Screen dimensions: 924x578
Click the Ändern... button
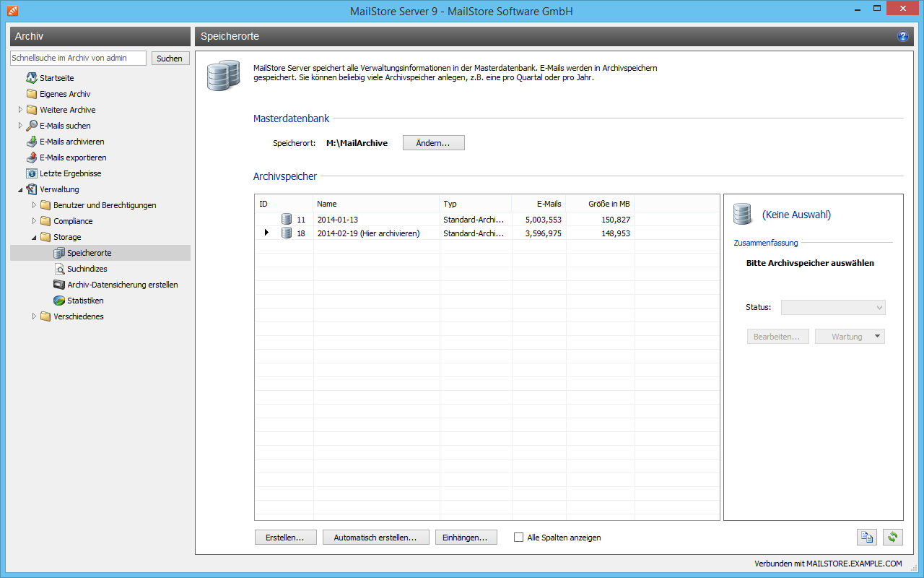coord(433,143)
